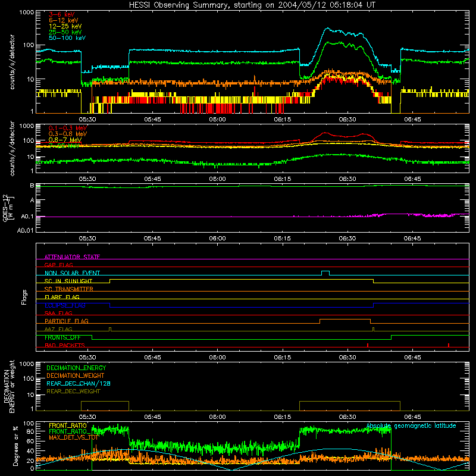Viewport: 476px width, 476px height.
Task: Click the HESSI Observing Summary plot title
Action: (252, 5)
